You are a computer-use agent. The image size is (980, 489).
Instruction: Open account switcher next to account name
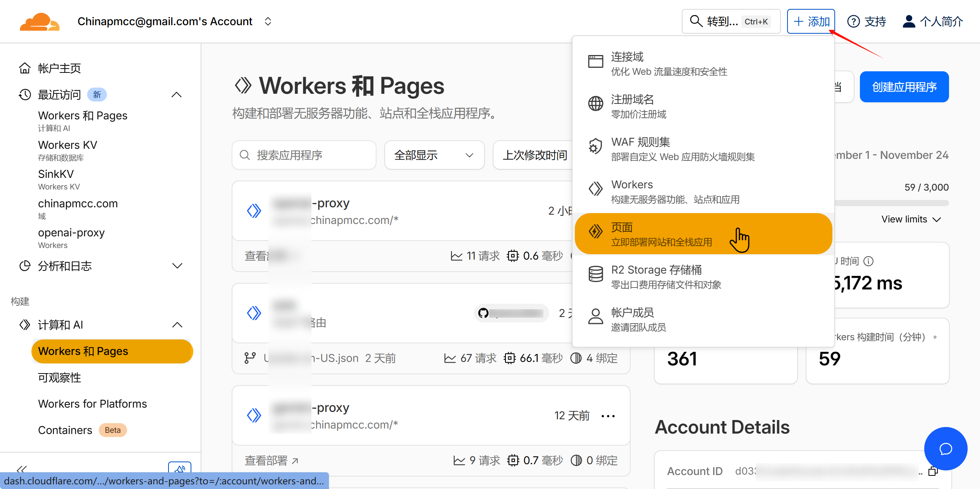(x=268, y=22)
